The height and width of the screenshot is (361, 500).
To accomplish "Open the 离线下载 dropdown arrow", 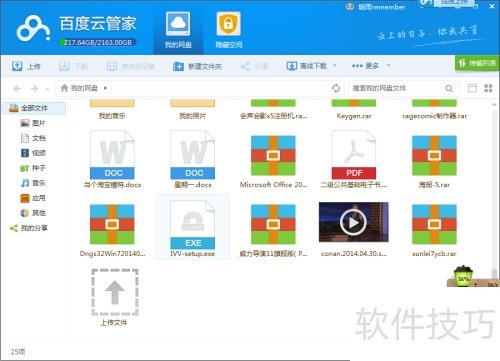I will pyautogui.click(x=335, y=66).
